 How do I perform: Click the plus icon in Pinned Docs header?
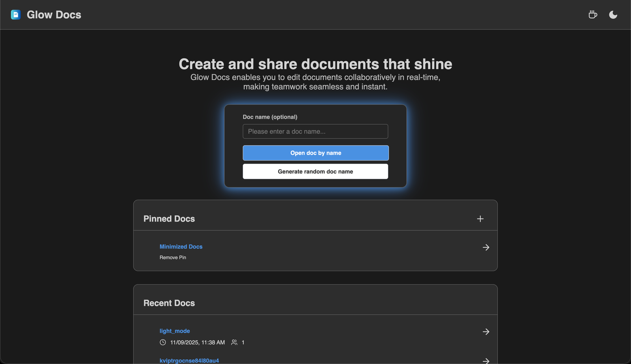coord(480,218)
